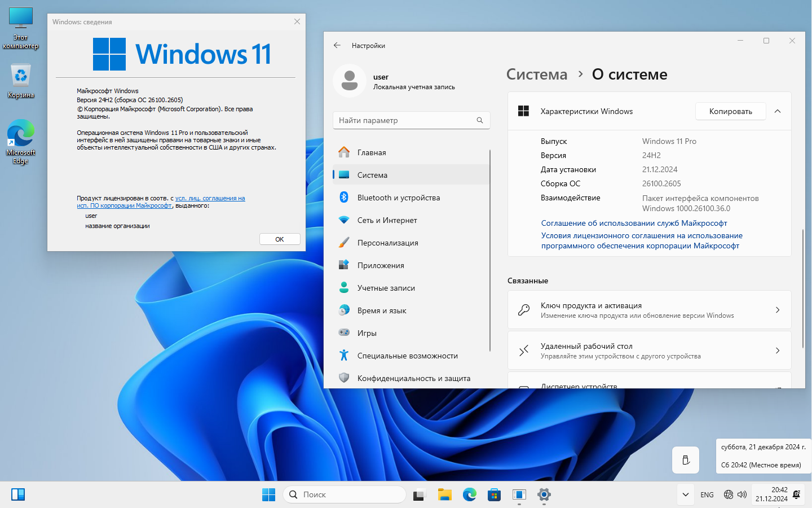Go back using Settings back arrow
812x508 pixels.
(x=337, y=45)
